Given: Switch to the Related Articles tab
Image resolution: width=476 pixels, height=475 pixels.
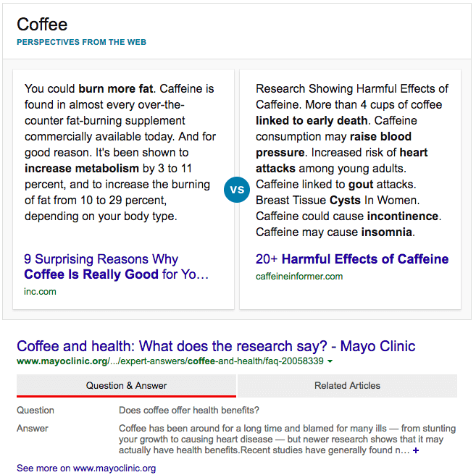Looking at the screenshot, I should pos(347,385).
